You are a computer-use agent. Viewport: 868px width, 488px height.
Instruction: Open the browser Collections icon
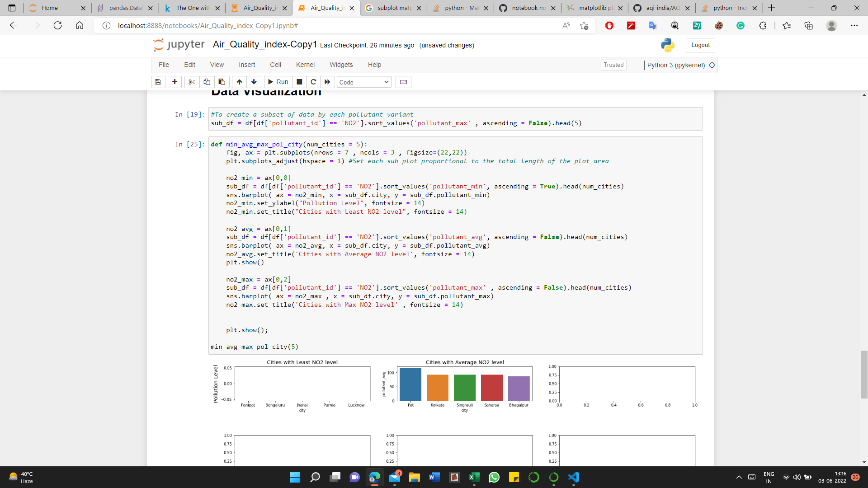809,26
